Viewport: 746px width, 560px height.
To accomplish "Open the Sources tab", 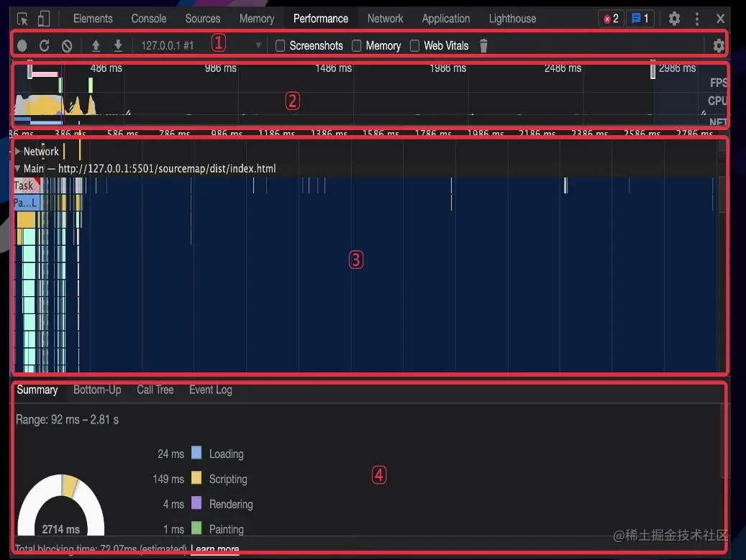I will click(203, 19).
